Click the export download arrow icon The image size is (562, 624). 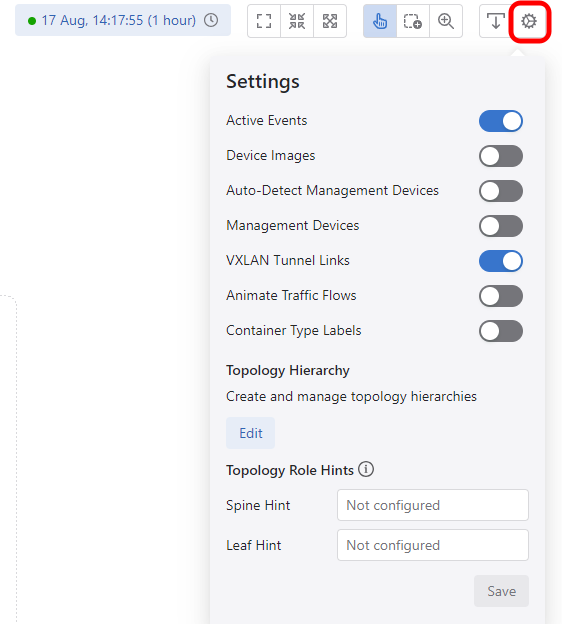[496, 21]
